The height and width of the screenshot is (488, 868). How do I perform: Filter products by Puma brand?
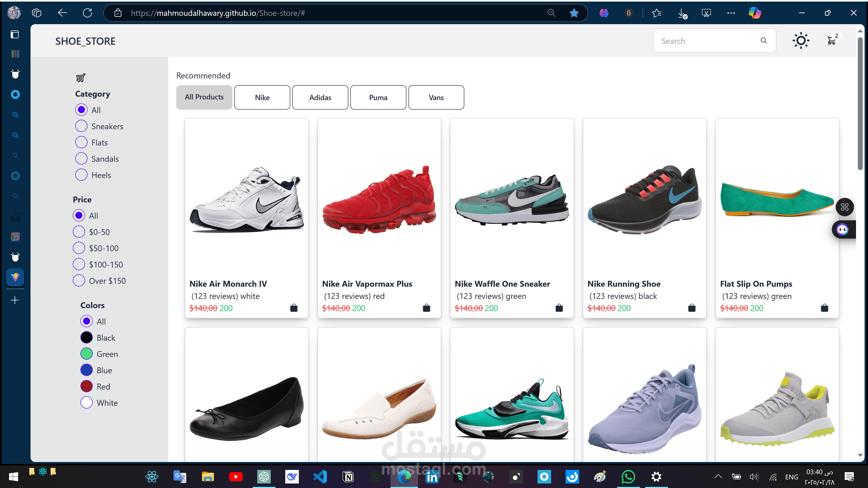378,97
